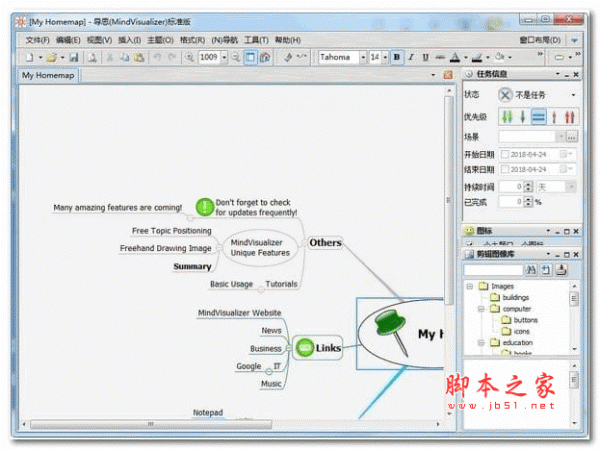Open 格式(R) menu
Screen dimensions: 600x450
tap(192, 40)
